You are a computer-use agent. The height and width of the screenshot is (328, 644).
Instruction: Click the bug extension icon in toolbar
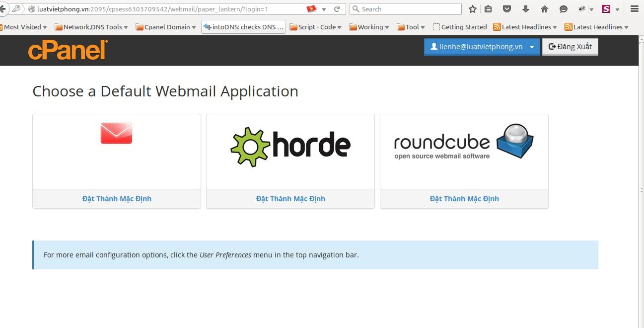(582, 9)
